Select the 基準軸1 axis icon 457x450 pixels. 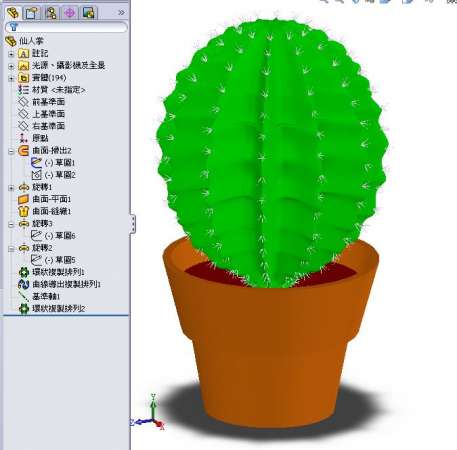[24, 296]
